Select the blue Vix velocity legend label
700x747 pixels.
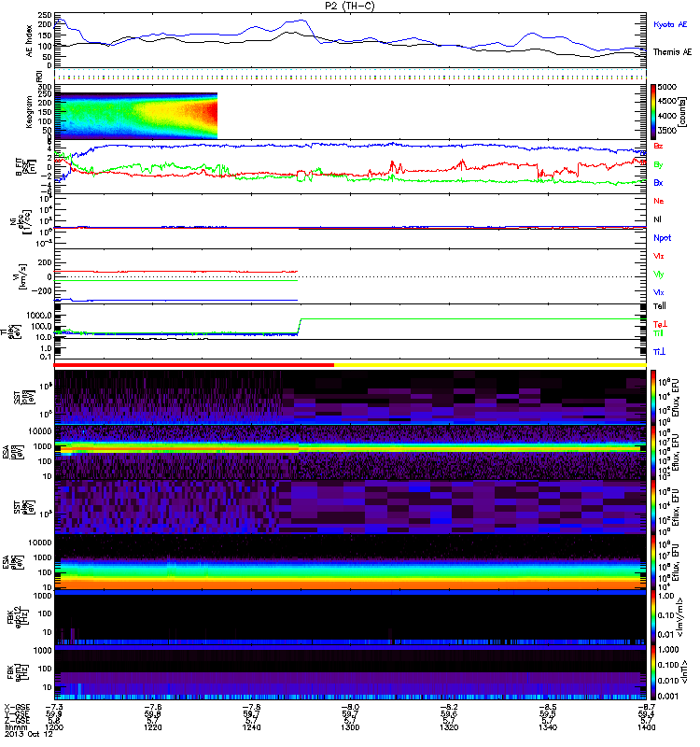point(658,292)
